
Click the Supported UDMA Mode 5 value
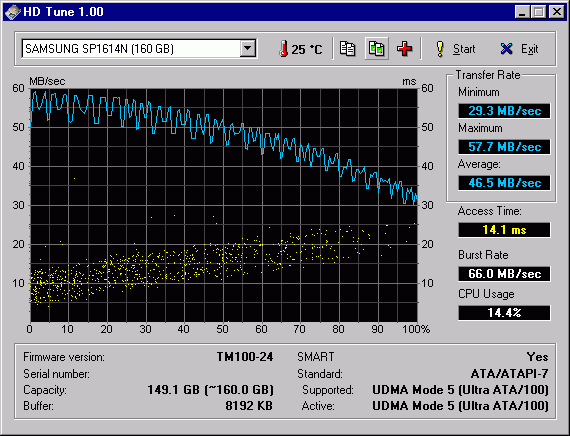460,390
